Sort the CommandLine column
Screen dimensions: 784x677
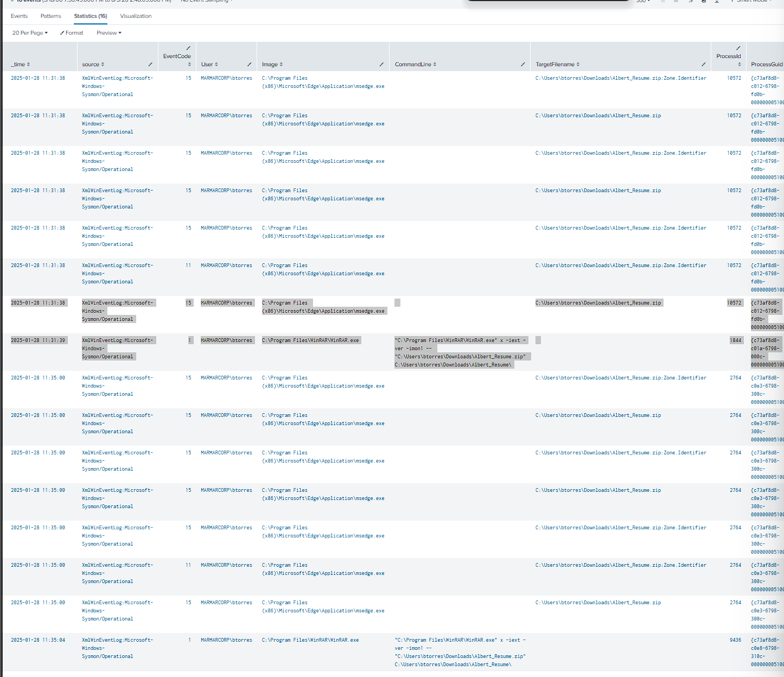[435, 65]
